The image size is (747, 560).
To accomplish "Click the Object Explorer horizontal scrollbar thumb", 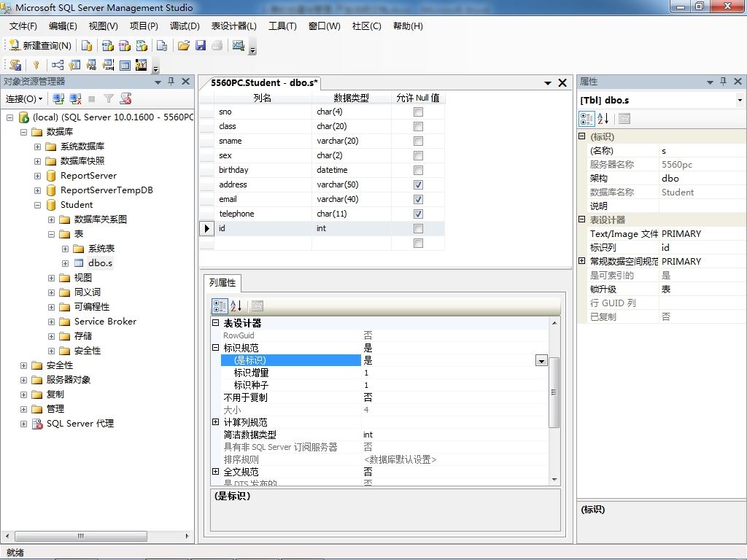I will (81, 536).
